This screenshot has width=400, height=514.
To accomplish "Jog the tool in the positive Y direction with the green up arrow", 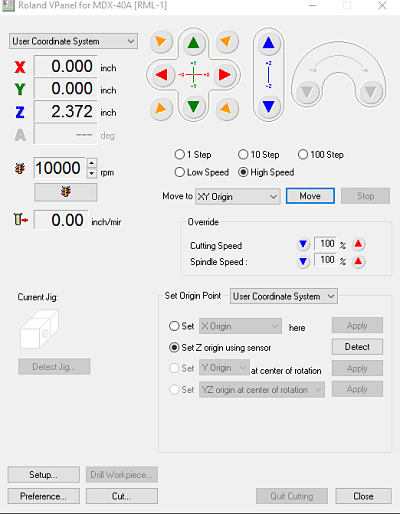I will [193, 43].
